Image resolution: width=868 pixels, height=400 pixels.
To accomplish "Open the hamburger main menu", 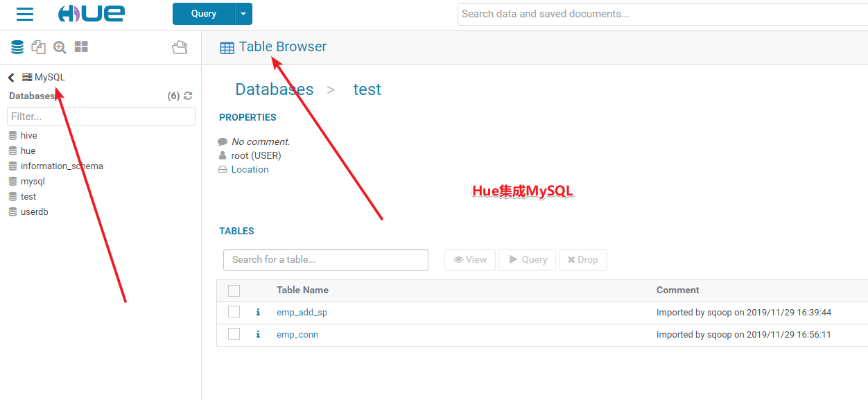I will pyautogui.click(x=25, y=13).
